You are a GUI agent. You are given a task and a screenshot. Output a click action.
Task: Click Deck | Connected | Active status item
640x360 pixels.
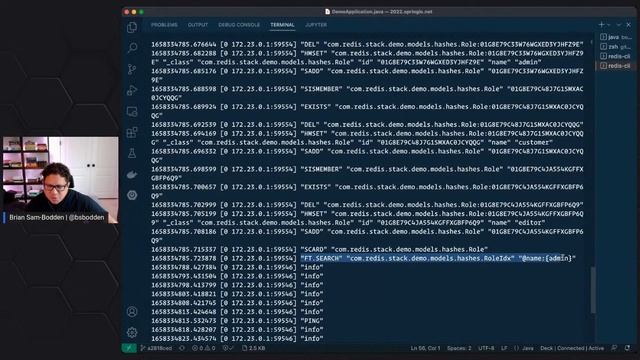[x=572, y=348]
